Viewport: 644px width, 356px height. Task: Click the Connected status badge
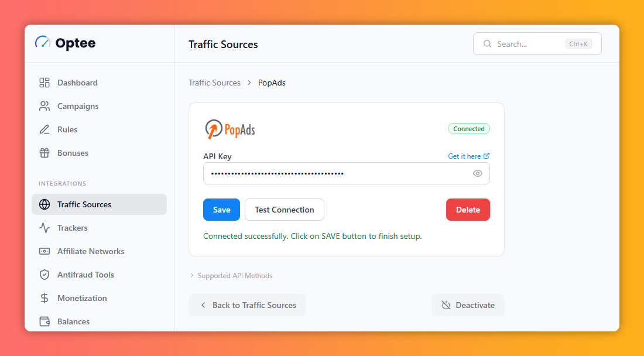point(468,129)
